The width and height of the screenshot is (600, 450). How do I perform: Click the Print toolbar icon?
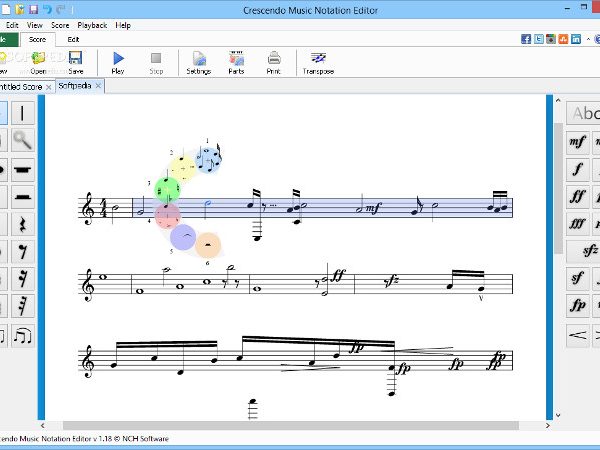click(x=274, y=62)
